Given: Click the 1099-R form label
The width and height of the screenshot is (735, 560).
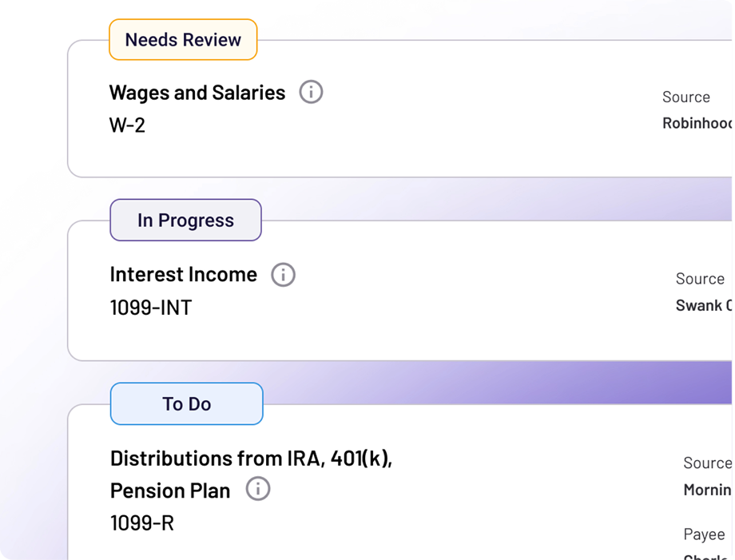Looking at the screenshot, I should tap(142, 523).
